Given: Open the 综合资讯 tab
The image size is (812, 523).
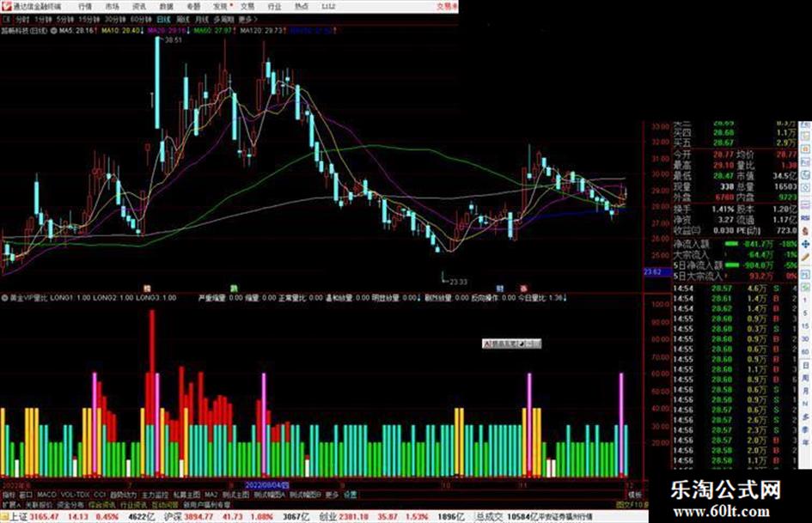Looking at the screenshot, I should coord(102,504).
